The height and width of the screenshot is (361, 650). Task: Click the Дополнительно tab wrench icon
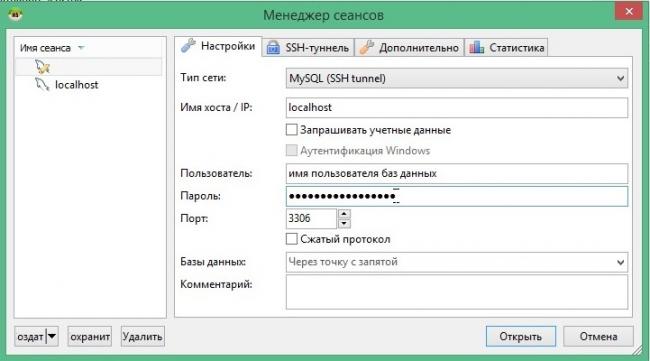coord(366,48)
